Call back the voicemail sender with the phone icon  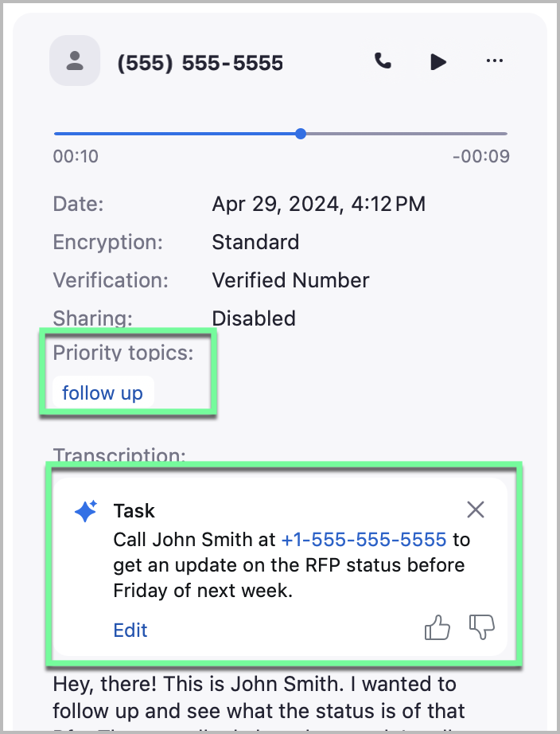(x=383, y=61)
